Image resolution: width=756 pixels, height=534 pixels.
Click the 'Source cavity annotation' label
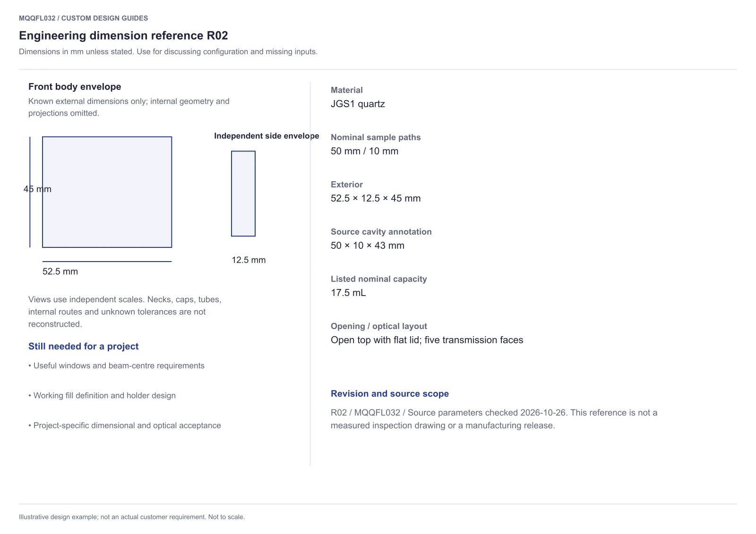(x=381, y=232)
